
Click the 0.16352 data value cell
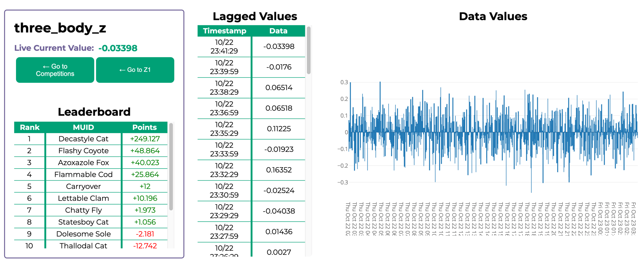pyautogui.click(x=279, y=170)
